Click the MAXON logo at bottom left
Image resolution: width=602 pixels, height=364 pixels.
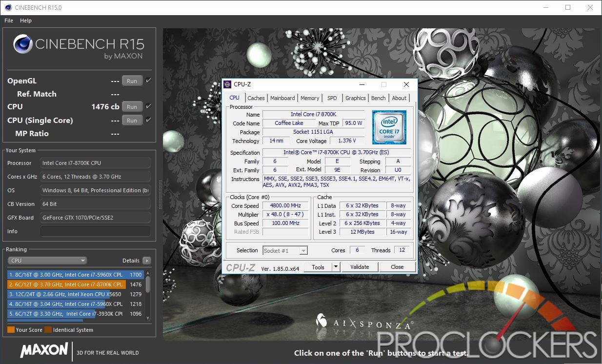click(x=44, y=350)
